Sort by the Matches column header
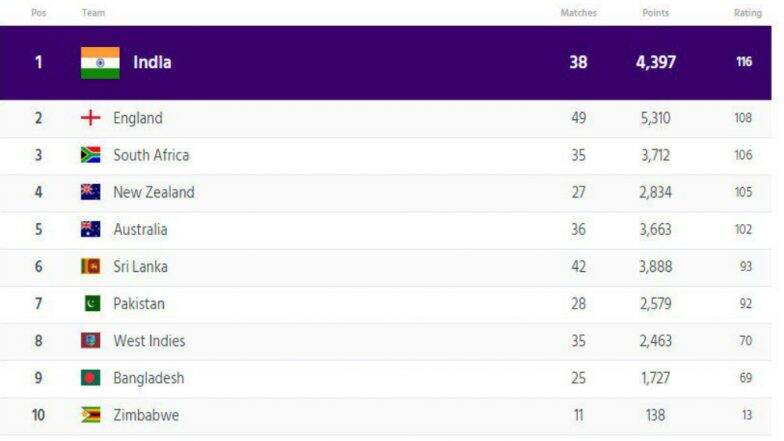 [578, 13]
